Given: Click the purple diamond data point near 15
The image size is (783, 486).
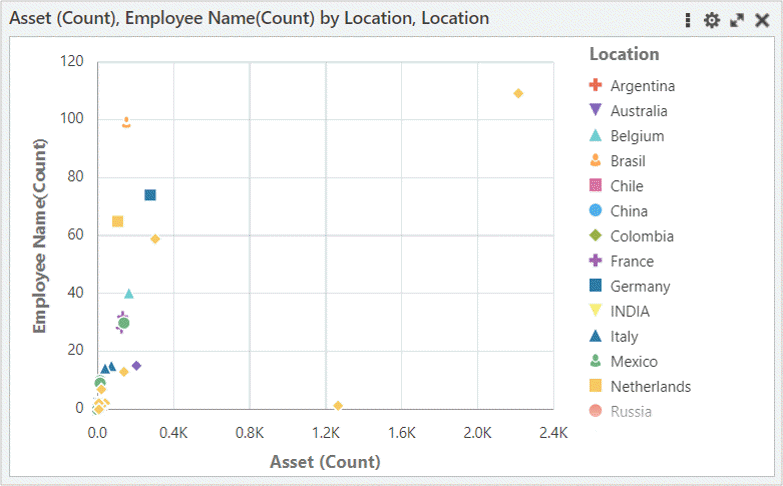Looking at the screenshot, I should pos(136,366).
